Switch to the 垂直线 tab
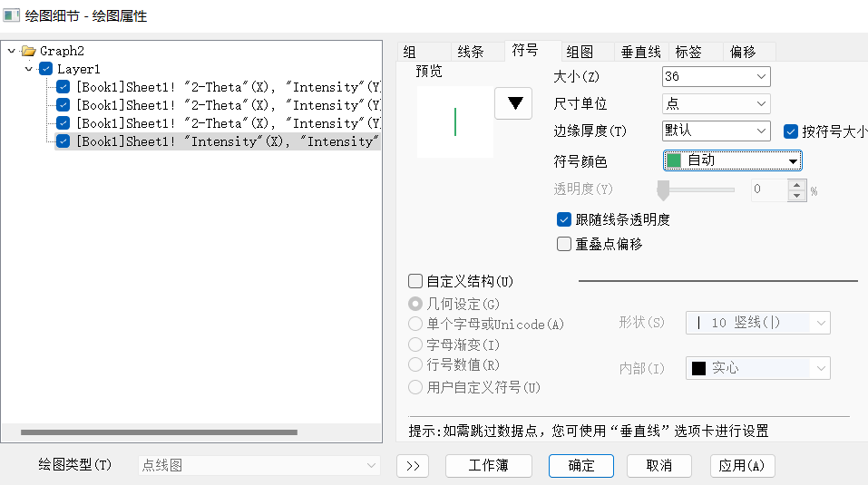The height and width of the screenshot is (485, 868). 641,52
